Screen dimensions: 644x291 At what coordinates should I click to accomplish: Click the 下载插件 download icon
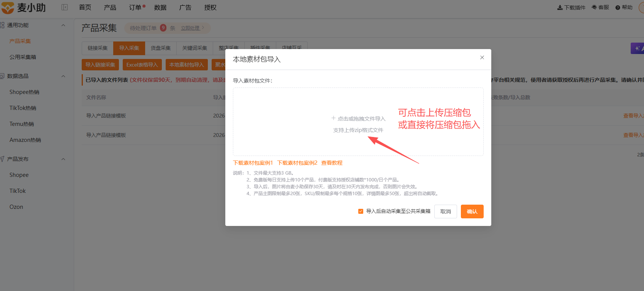(x=560, y=8)
